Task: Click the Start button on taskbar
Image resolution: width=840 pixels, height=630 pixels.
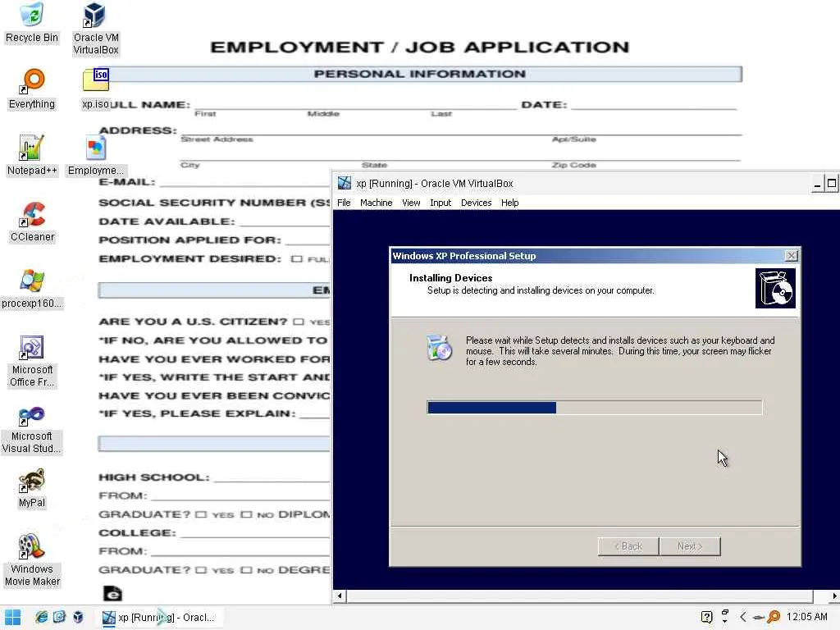Action: click(x=12, y=618)
